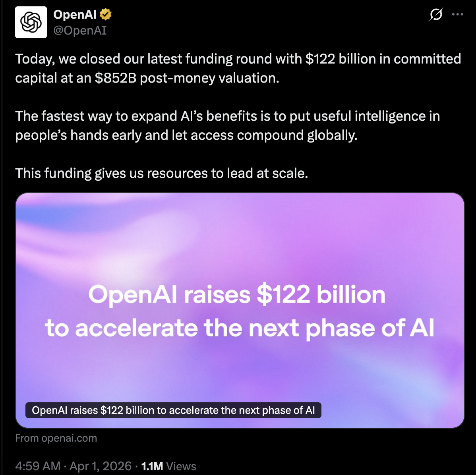
Task: Click the "Views" label beside the count
Action: tap(181, 466)
